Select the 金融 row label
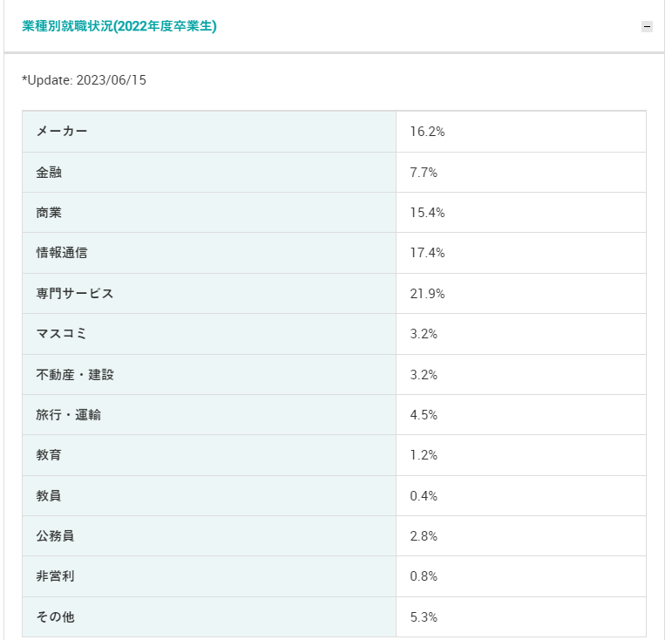 [x=209, y=173]
